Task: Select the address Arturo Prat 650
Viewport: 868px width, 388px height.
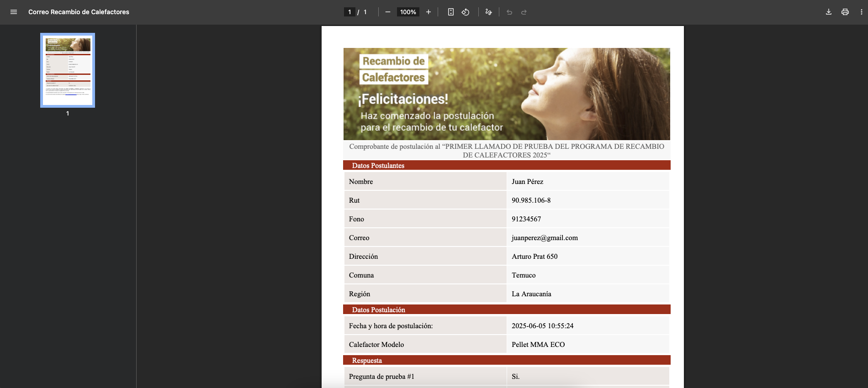Action: click(535, 257)
